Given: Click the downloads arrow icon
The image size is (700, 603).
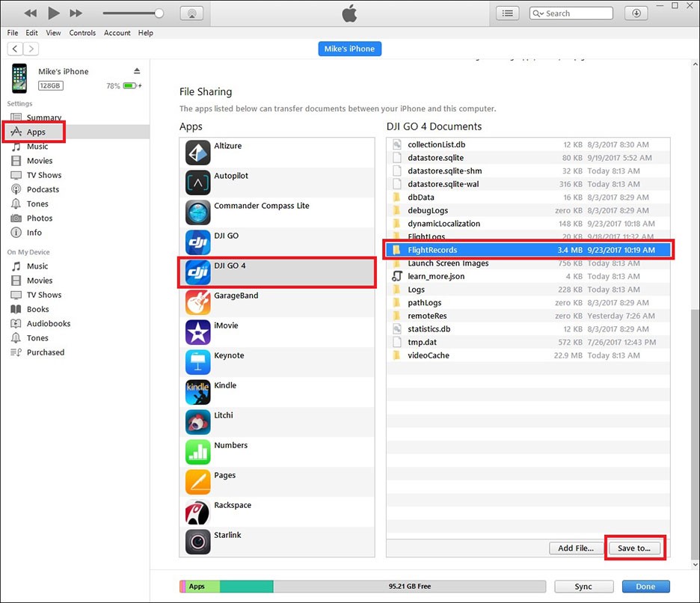Looking at the screenshot, I should point(636,13).
